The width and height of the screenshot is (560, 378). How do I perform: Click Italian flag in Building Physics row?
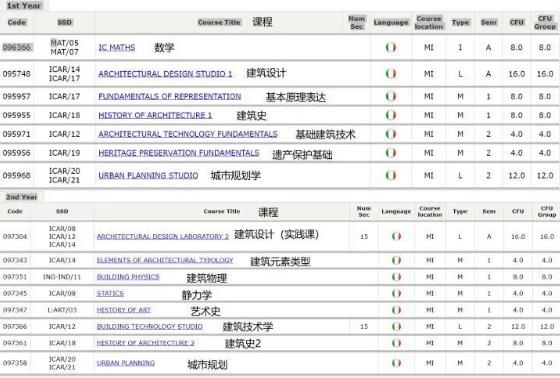pyautogui.click(x=396, y=277)
